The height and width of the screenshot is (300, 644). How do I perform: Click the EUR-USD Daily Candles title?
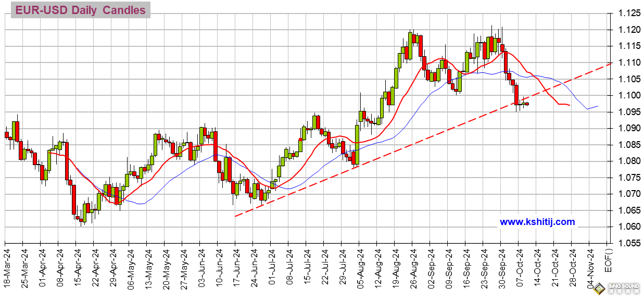tap(80, 10)
